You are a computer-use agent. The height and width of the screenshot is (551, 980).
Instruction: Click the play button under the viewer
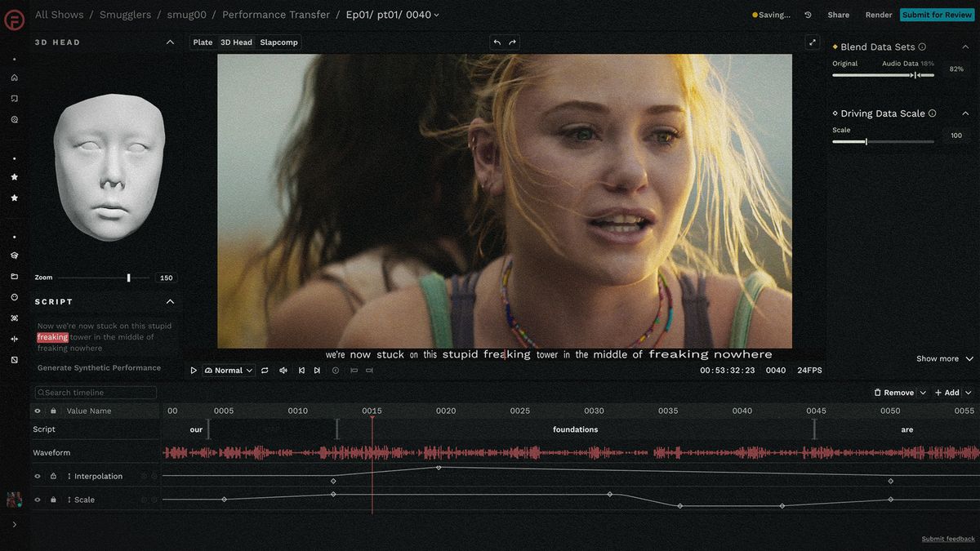[x=194, y=371]
